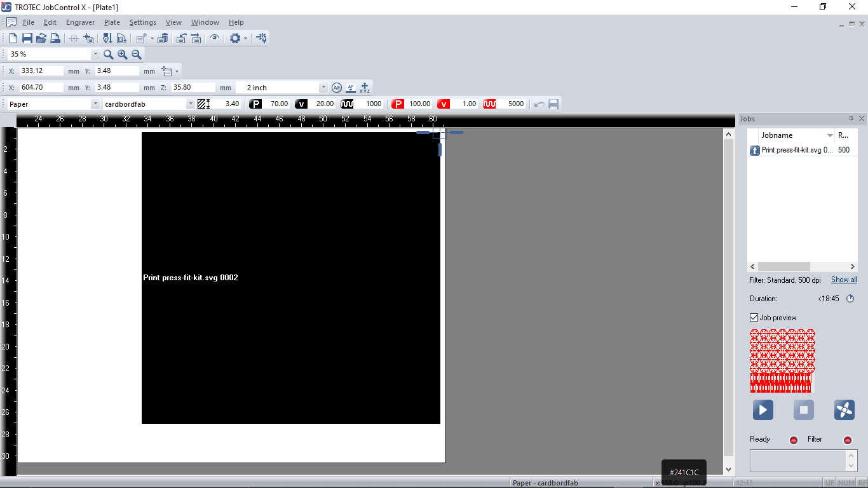Open the Jobname column sort arrow
868x488 pixels.
[830, 135]
